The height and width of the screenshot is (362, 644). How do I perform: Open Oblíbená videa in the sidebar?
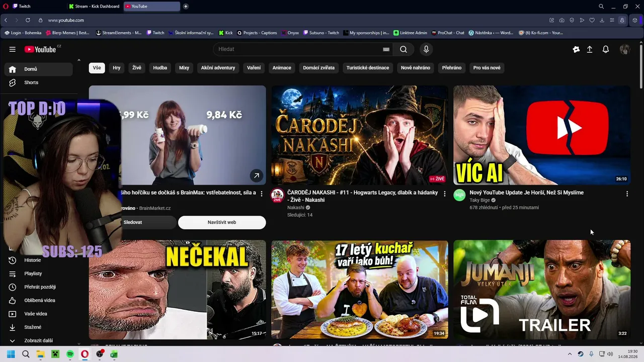(x=39, y=300)
